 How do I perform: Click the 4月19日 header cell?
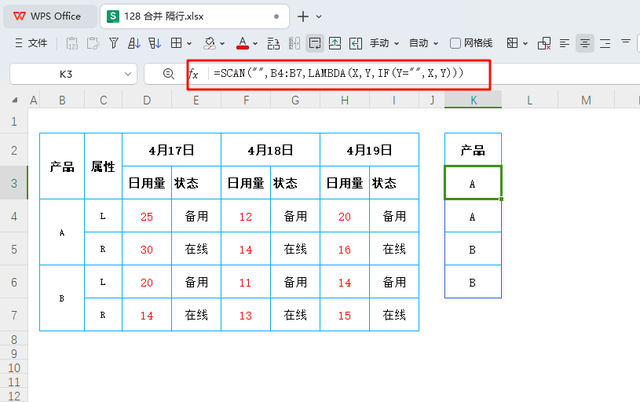point(369,150)
